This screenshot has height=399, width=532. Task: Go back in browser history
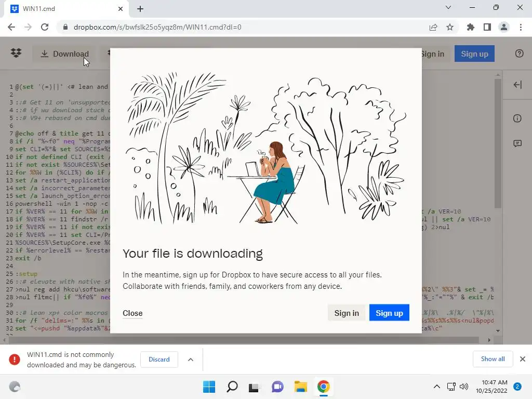point(11,27)
